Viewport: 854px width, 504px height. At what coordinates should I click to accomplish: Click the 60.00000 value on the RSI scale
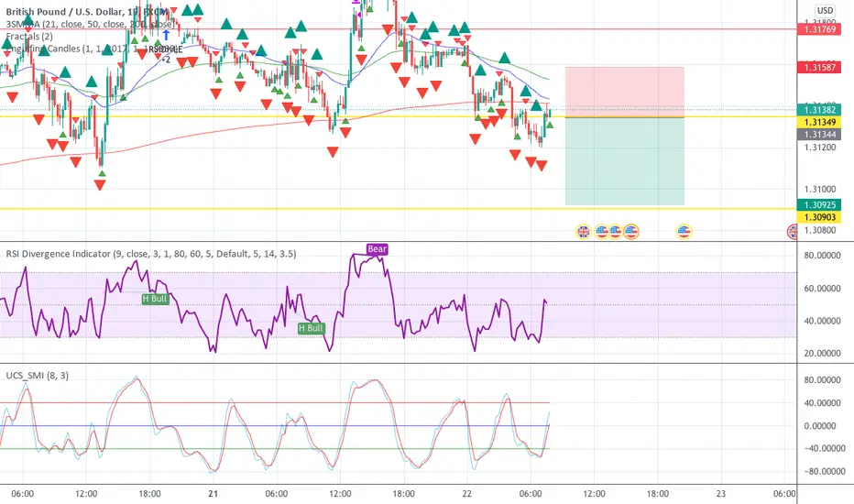pos(823,289)
